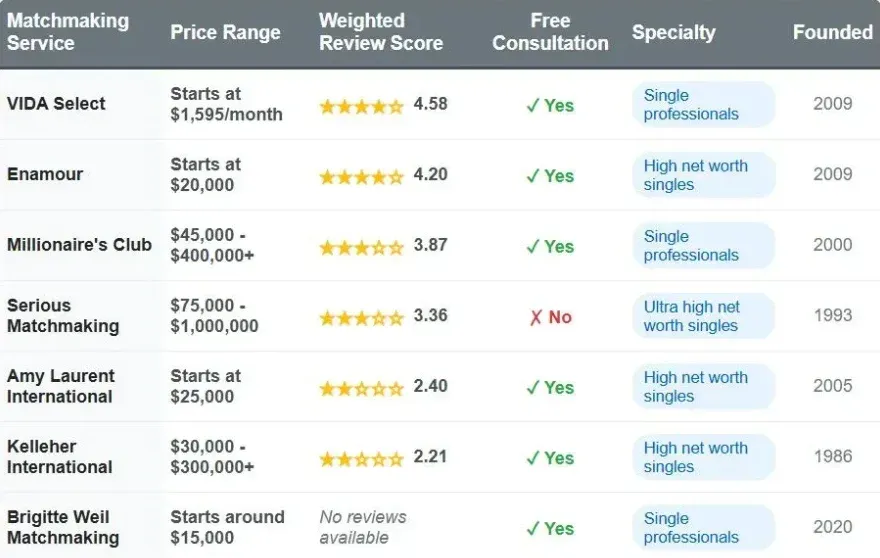Click the Weighted Review Score header
The image size is (880, 558).
(x=381, y=32)
